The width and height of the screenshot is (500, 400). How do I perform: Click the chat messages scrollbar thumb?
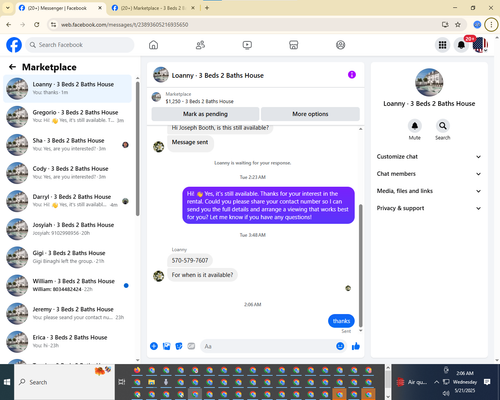[x=360, y=265]
